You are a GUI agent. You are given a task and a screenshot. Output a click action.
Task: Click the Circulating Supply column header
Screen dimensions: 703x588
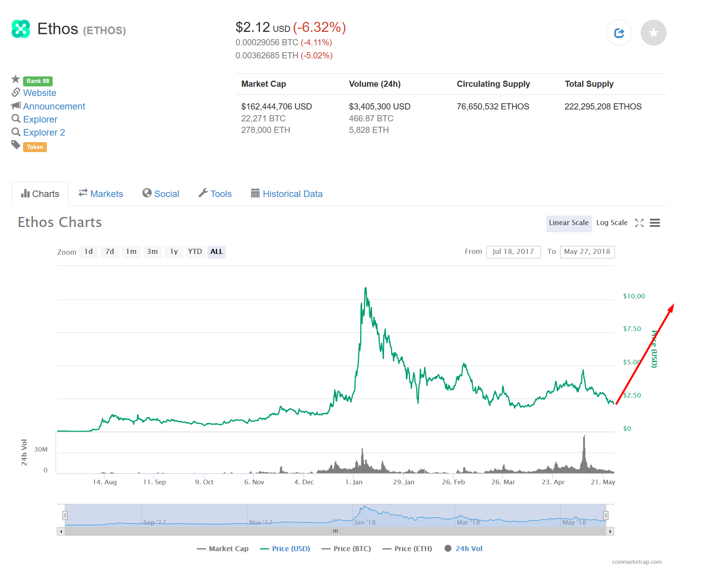(494, 84)
